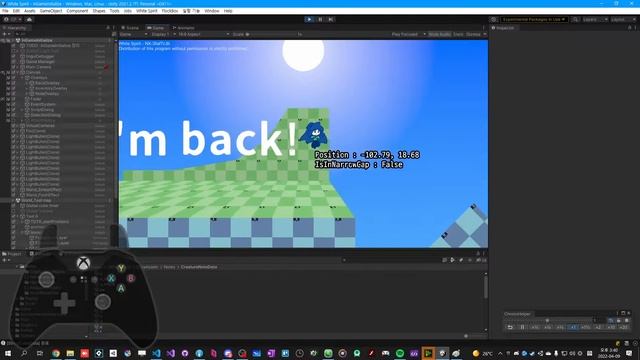Open the account icon in top-left toolbar
Image resolution: width=640 pixels, height=360 pixels.
click(x=6, y=19)
